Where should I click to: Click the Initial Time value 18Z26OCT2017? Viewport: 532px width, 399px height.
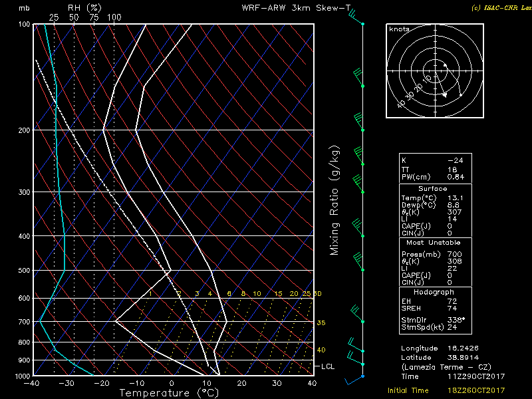click(x=476, y=390)
